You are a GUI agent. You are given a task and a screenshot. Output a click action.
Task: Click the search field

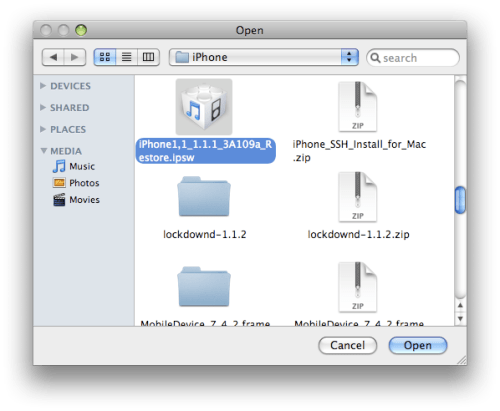413,58
